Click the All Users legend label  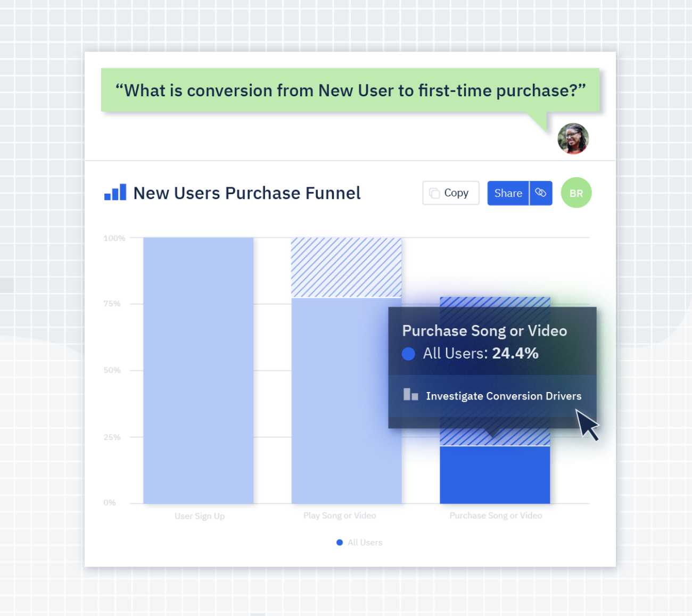[365, 543]
